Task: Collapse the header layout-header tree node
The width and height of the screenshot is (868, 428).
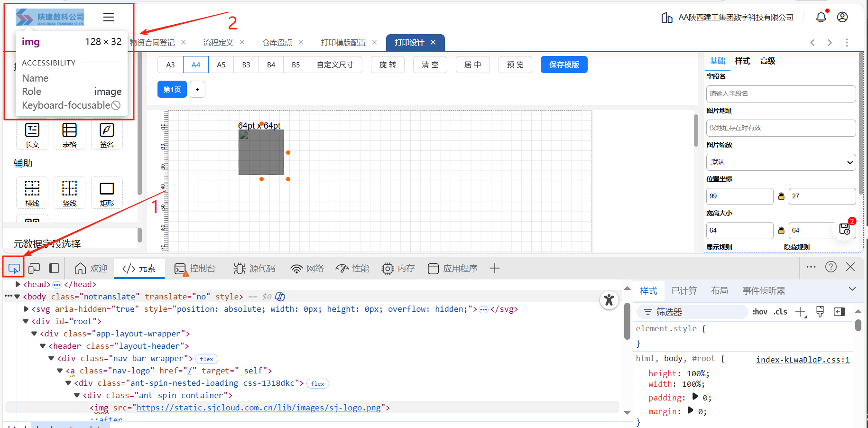Action: (x=43, y=346)
